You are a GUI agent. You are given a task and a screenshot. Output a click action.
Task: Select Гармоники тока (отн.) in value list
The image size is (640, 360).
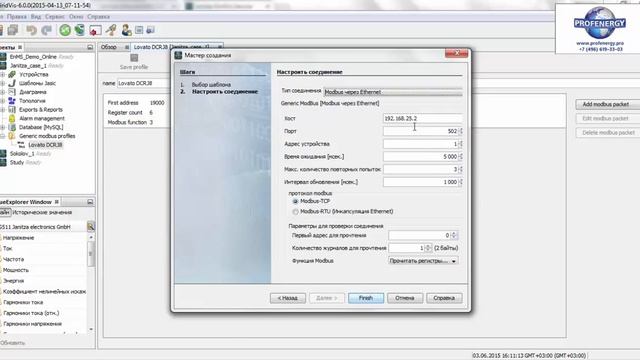coord(31,313)
